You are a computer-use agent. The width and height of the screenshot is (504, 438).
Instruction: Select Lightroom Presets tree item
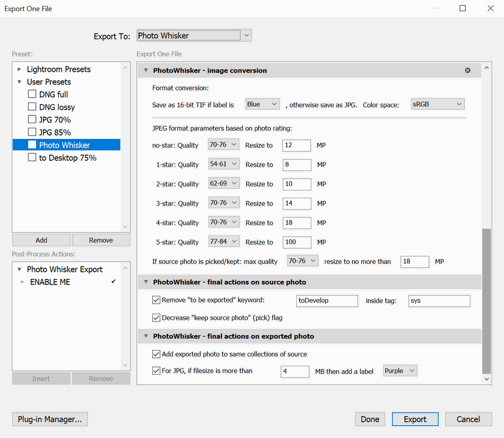click(58, 69)
